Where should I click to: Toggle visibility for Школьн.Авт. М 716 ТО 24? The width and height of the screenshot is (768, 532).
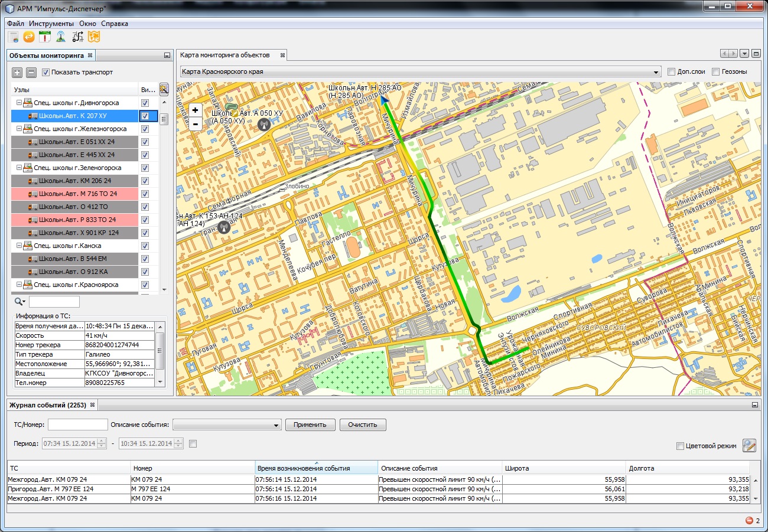tap(145, 194)
